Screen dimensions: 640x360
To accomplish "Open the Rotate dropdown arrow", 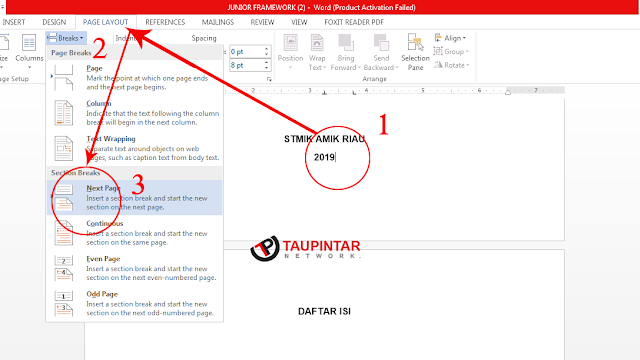I will click(x=468, y=65).
